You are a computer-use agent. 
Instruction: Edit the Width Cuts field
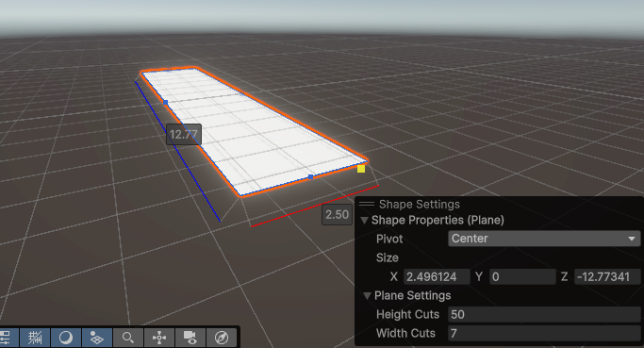coord(544,333)
